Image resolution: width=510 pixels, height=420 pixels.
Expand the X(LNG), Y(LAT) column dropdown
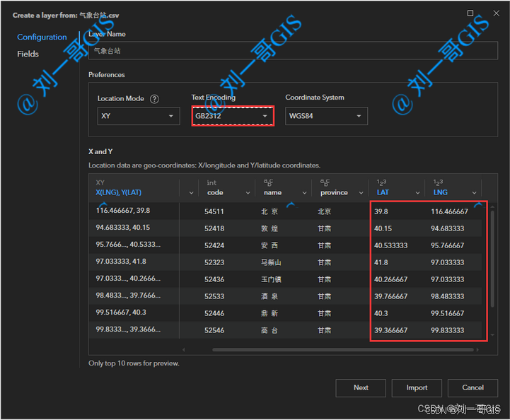tap(191, 193)
